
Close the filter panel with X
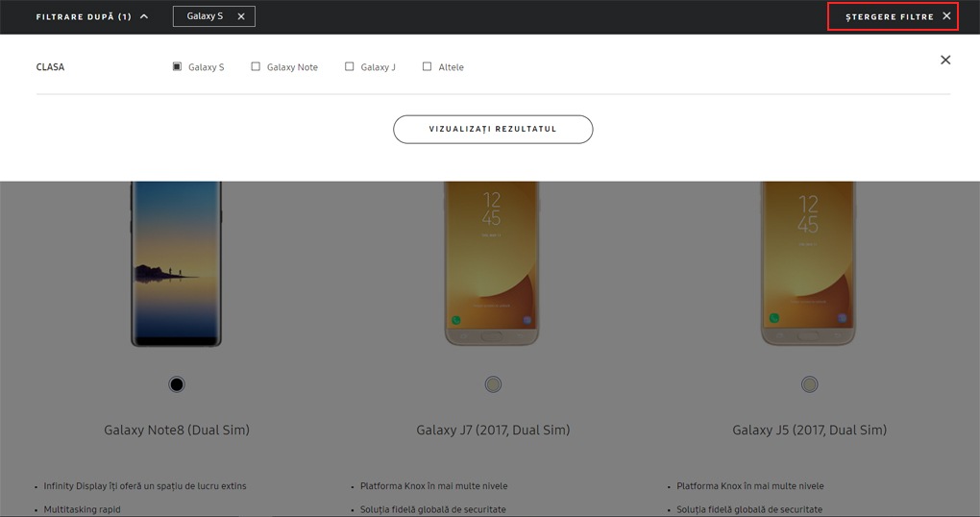click(x=945, y=60)
